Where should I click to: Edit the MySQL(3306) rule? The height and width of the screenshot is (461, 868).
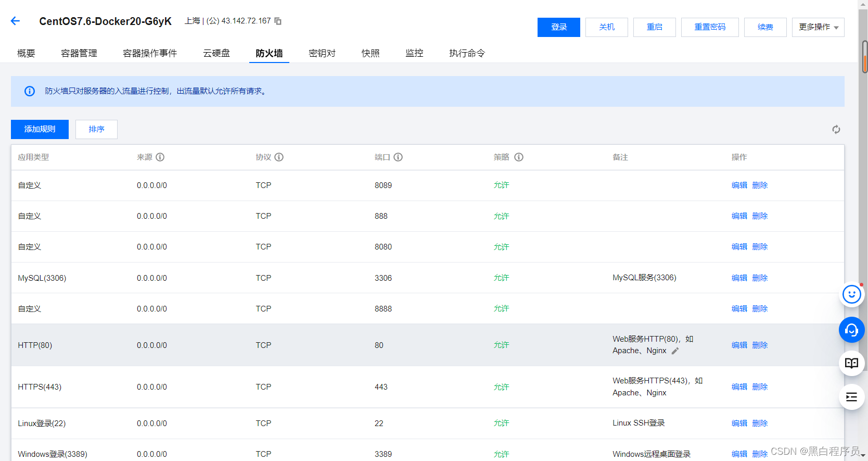(x=739, y=278)
